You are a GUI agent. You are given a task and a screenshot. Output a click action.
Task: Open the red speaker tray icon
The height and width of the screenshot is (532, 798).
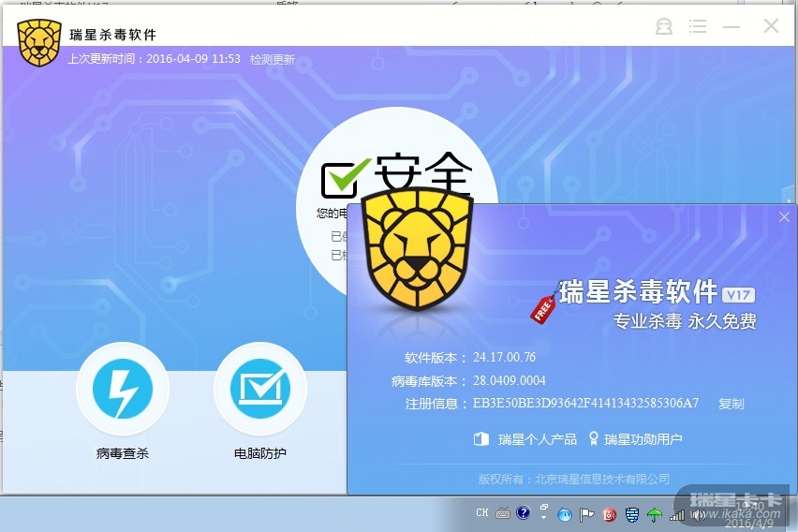609,515
